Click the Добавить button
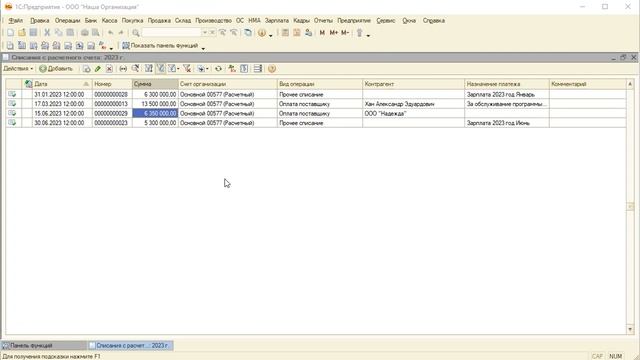 (x=56, y=69)
